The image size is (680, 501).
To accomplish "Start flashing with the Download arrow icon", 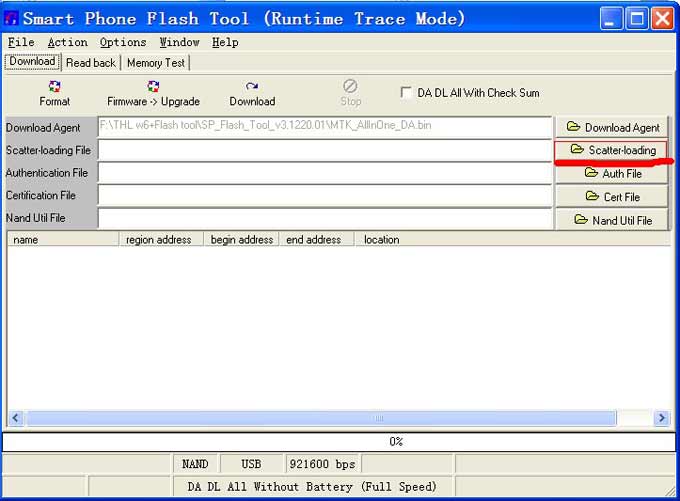I will (252, 86).
